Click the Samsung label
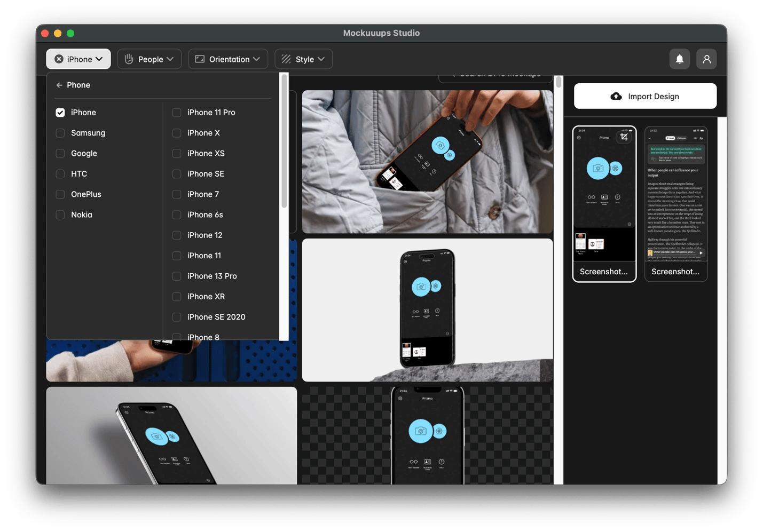 click(88, 133)
